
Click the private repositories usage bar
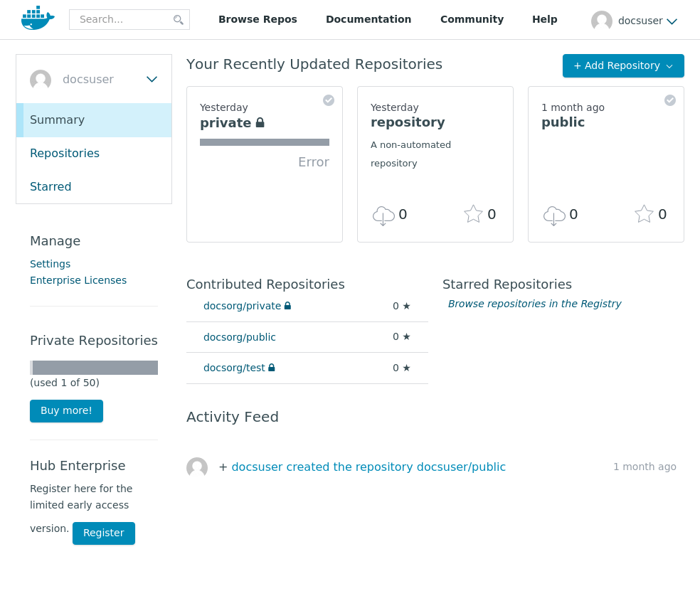point(94,368)
